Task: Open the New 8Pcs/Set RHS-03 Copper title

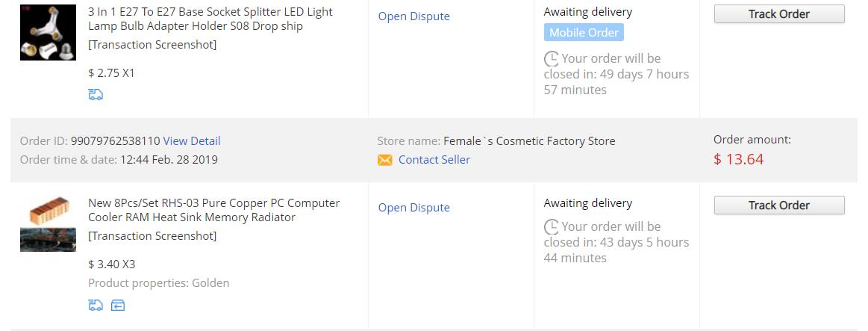Action: click(213, 210)
